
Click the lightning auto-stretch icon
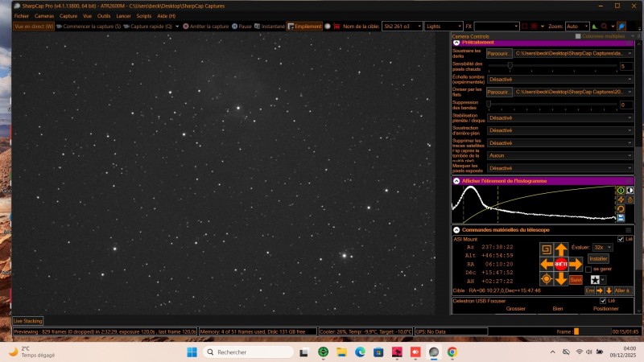(x=621, y=200)
